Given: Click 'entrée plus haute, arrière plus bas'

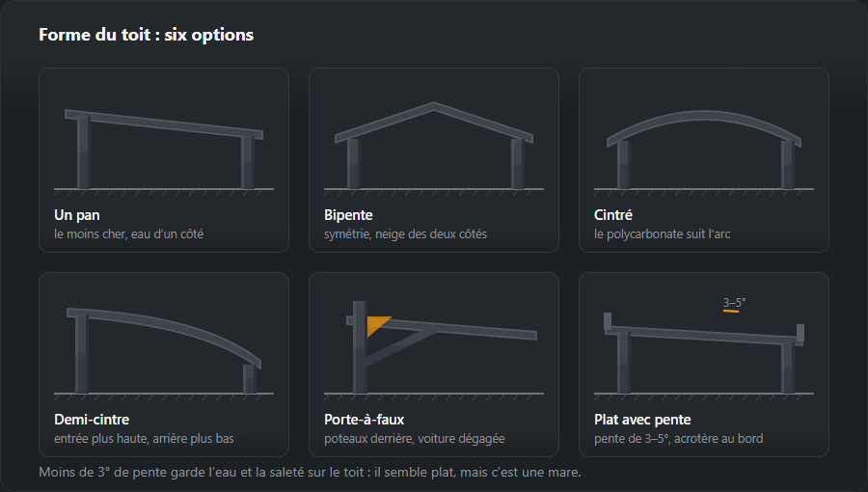Looking at the screenshot, I should (144, 439).
